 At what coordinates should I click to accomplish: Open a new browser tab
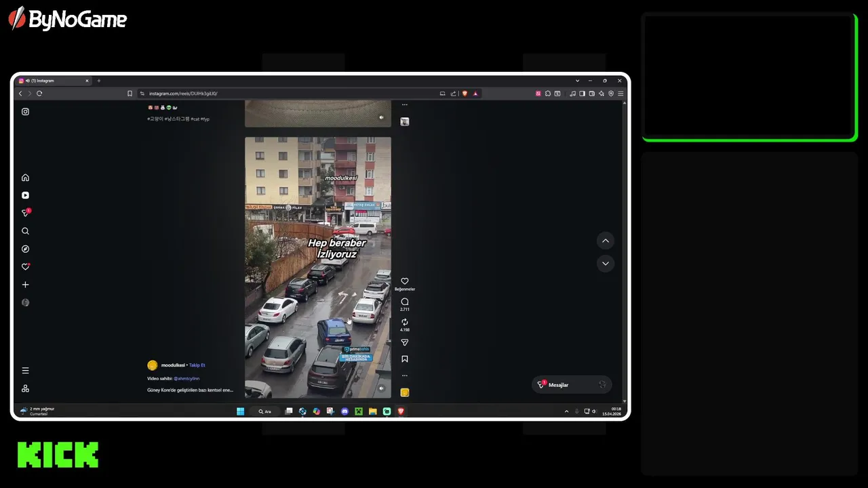click(98, 81)
